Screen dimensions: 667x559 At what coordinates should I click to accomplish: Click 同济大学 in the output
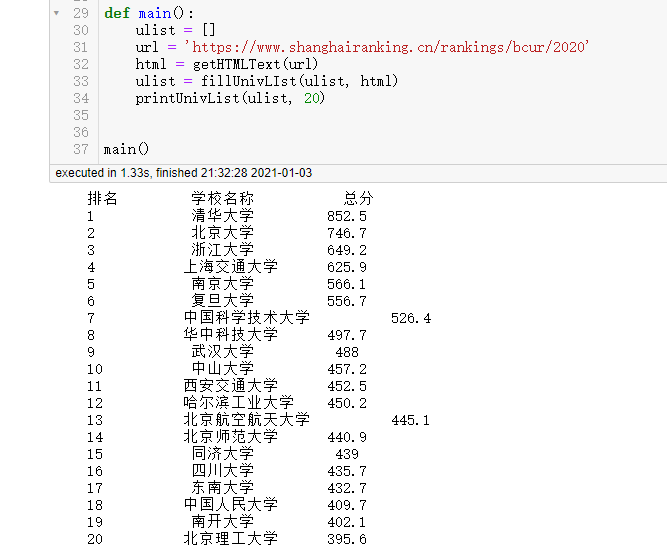[222, 454]
